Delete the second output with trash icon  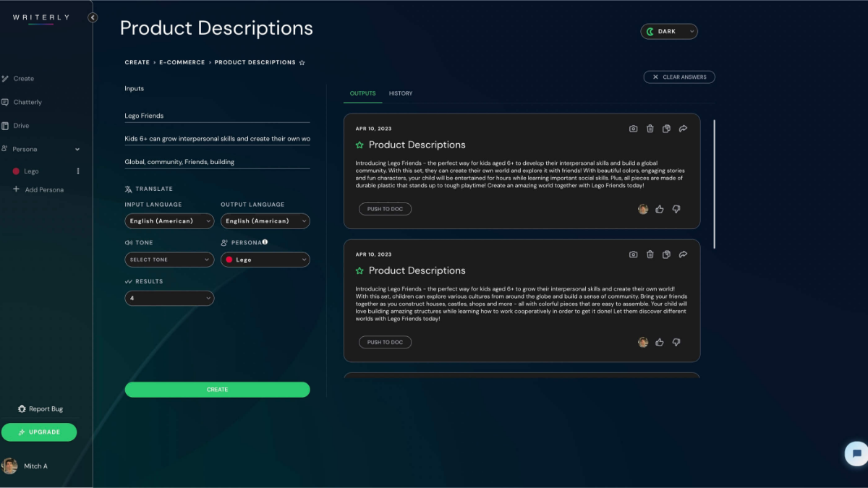click(x=650, y=254)
